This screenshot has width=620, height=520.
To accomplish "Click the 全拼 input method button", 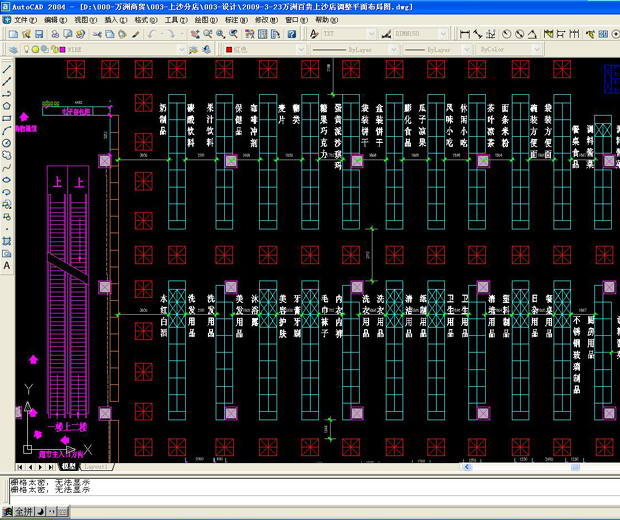I will click(x=24, y=511).
